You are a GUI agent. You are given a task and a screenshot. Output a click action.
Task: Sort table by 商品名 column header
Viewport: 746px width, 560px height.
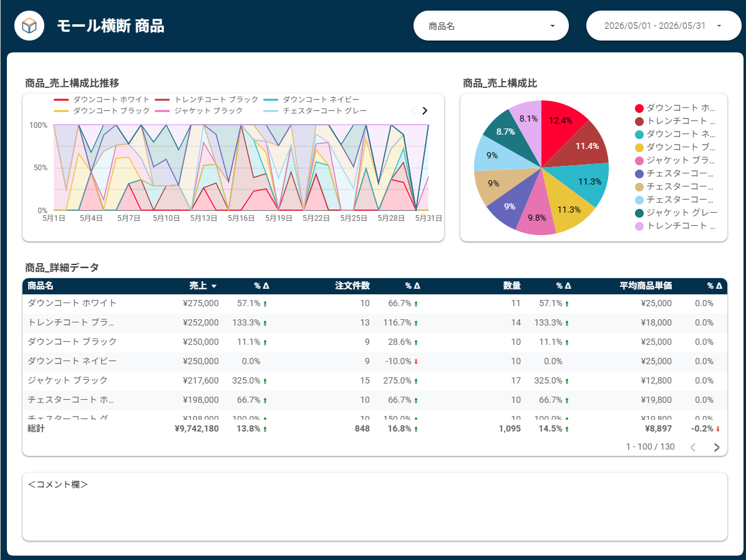tap(41, 286)
